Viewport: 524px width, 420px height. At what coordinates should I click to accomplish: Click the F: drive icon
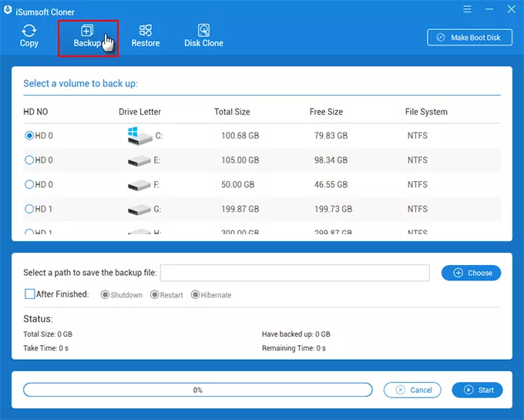point(139,185)
